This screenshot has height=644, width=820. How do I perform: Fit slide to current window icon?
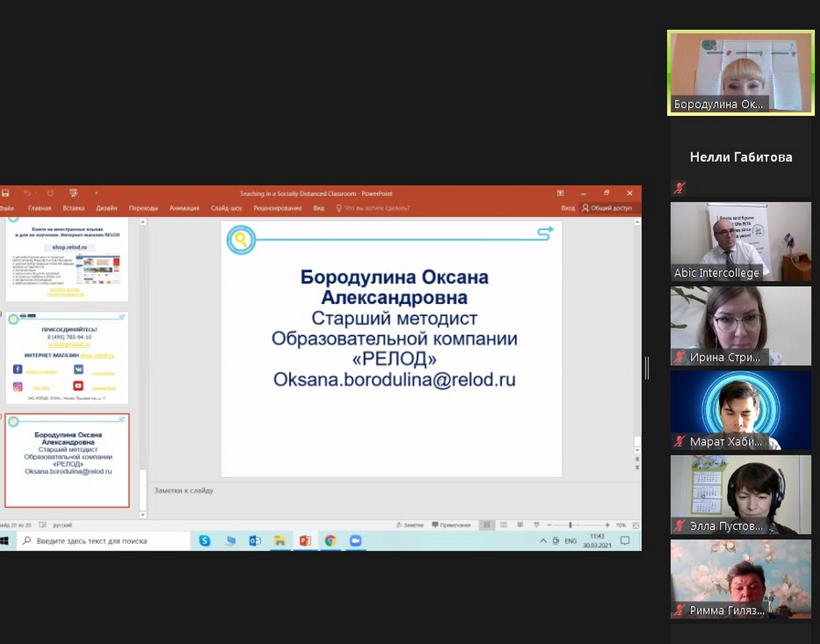[635, 525]
